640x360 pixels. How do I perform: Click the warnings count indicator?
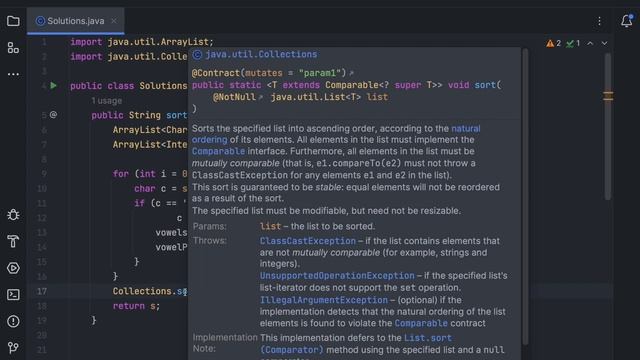pyautogui.click(x=553, y=43)
